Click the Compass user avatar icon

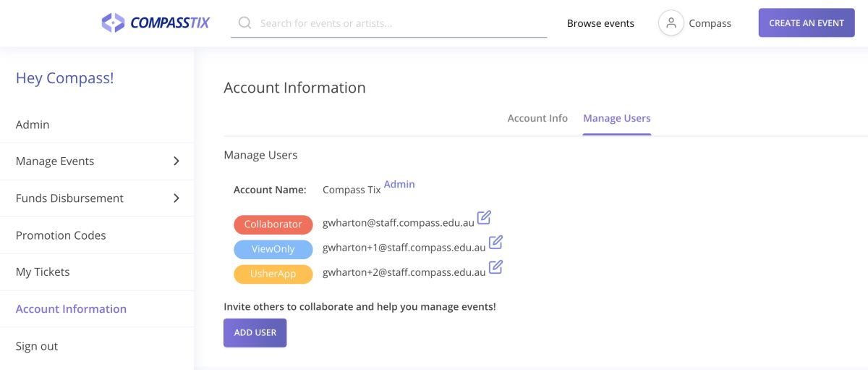[671, 23]
